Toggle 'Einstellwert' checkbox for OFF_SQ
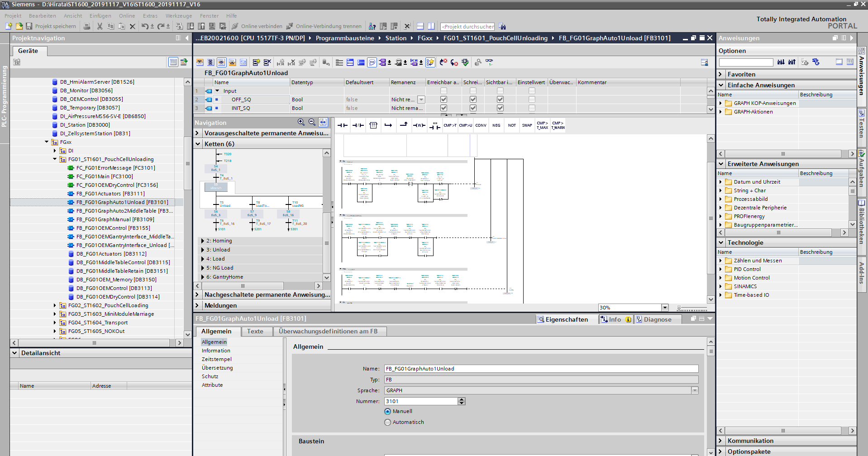This screenshot has width=868, height=456. (532, 100)
